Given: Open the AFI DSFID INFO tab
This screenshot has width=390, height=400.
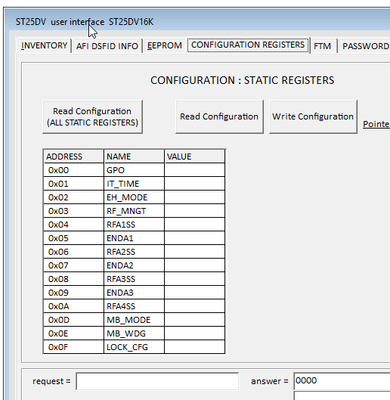Looking at the screenshot, I should pos(107,46).
